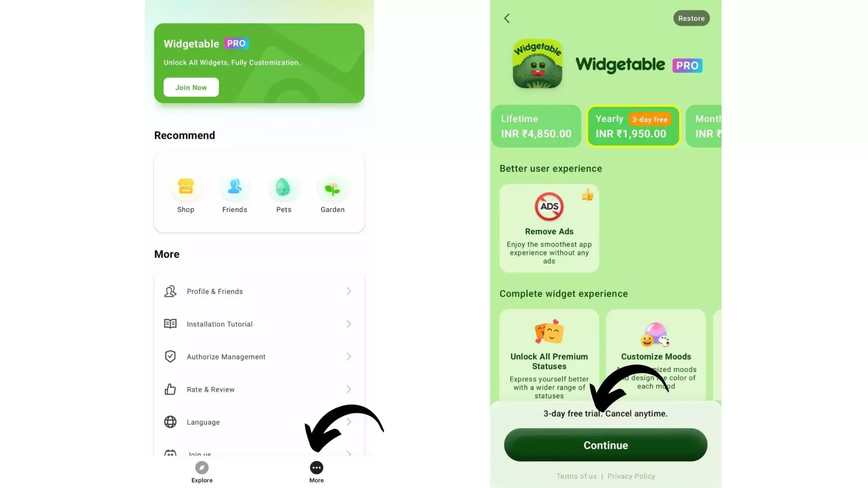Click the Unlock All Premium Statuses icon
This screenshot has height=488, width=868.
pyautogui.click(x=549, y=333)
